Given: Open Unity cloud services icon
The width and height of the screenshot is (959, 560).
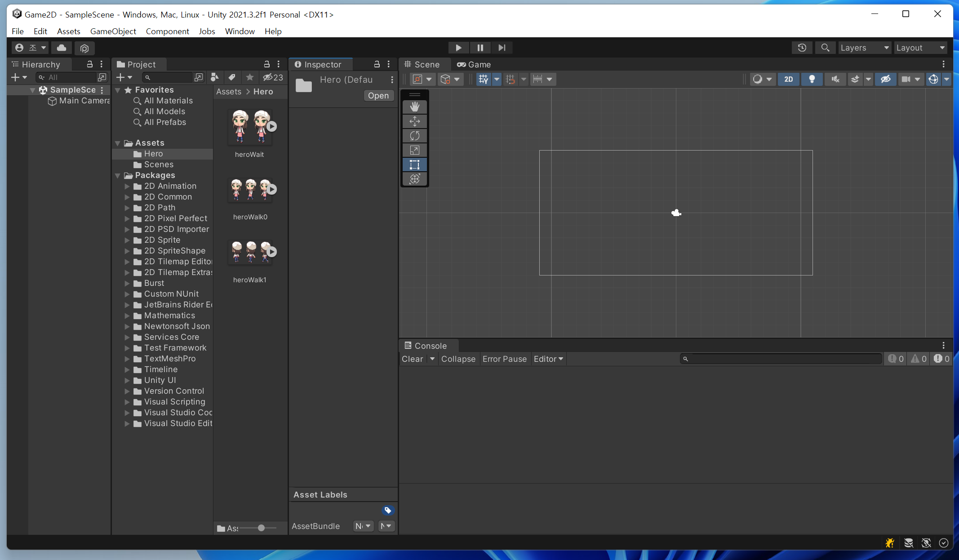Looking at the screenshot, I should click(x=62, y=48).
